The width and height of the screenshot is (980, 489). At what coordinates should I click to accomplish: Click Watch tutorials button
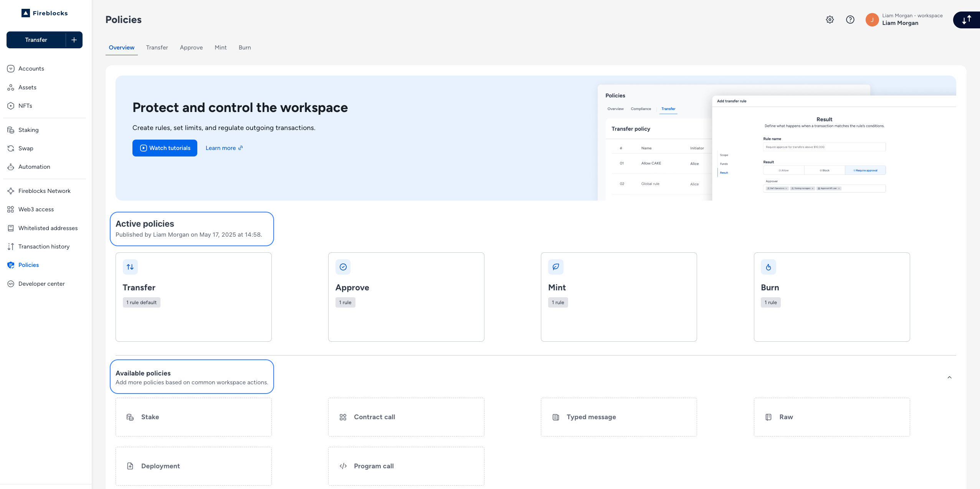[x=165, y=148]
